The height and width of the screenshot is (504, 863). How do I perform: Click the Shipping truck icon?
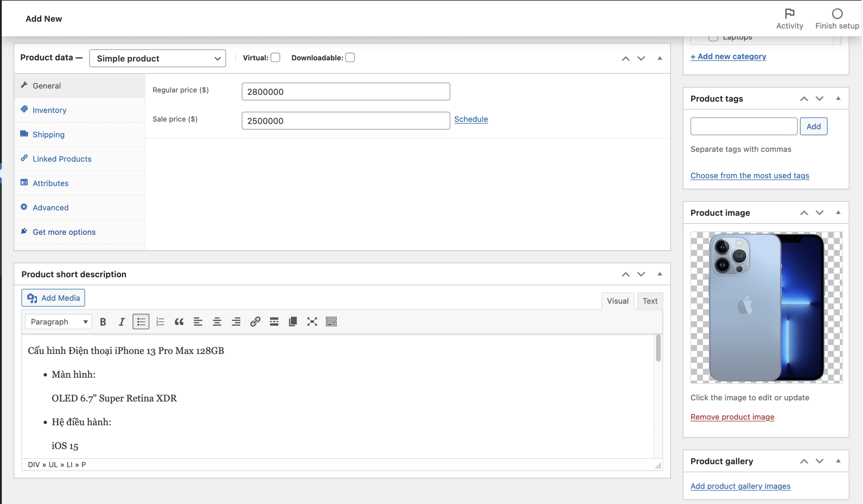24,133
